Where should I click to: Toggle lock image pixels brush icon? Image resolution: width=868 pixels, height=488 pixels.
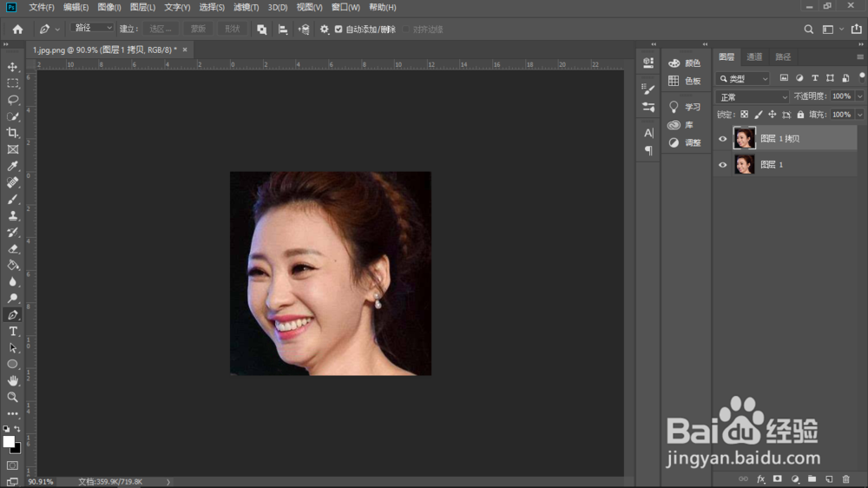pyautogui.click(x=758, y=115)
